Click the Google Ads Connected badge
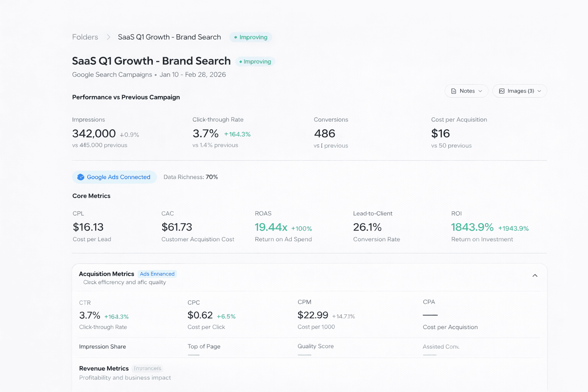588x392 pixels. point(114,177)
